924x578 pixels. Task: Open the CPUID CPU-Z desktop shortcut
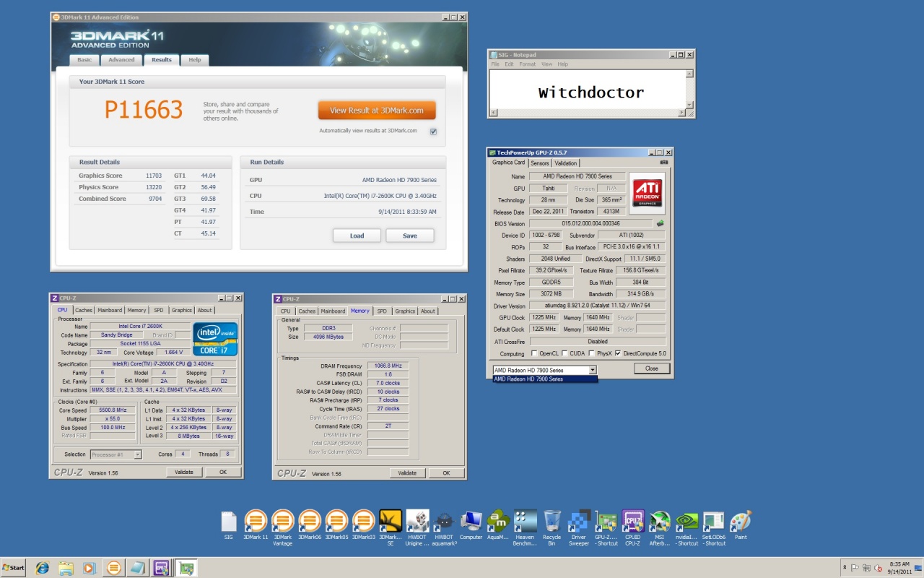632,521
